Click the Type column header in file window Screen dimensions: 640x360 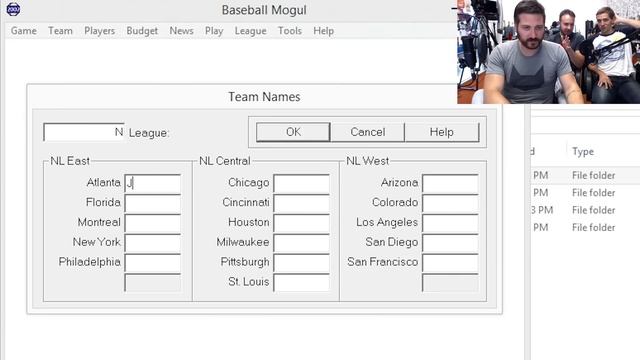(583, 152)
